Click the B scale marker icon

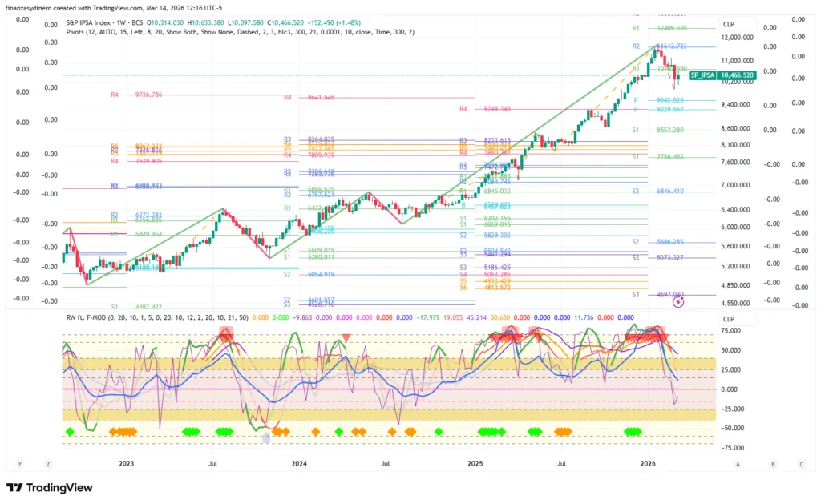click(773, 463)
